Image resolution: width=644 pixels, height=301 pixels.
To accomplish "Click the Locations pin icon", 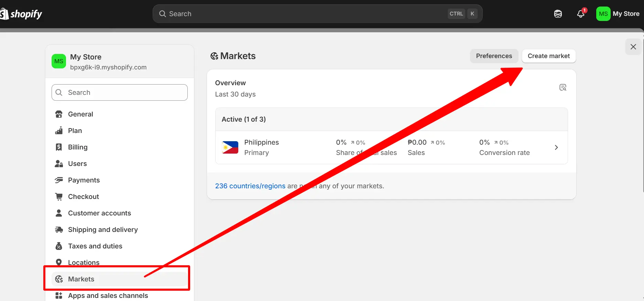I will (x=59, y=262).
